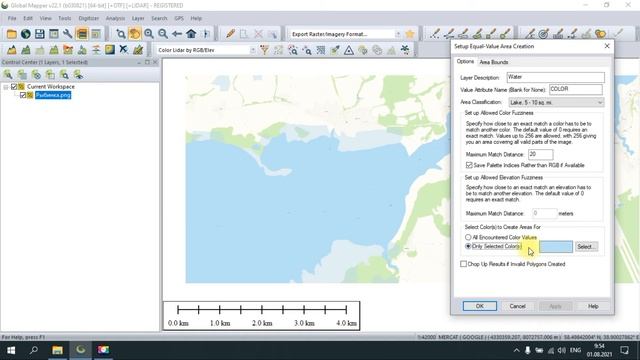Toggle the highlighted Control Center toolbar icon
This screenshot has height=360, width=640.
tap(82, 34)
